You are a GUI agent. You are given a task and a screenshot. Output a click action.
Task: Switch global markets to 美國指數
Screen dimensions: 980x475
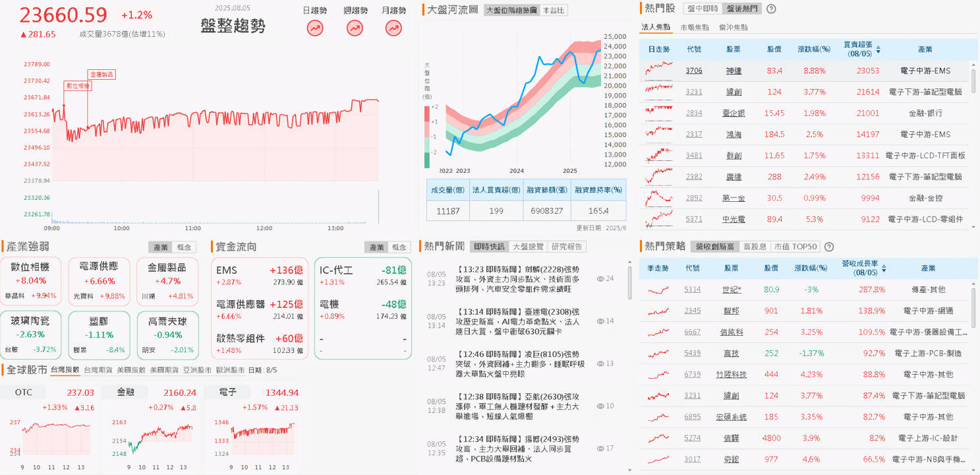[131, 370]
